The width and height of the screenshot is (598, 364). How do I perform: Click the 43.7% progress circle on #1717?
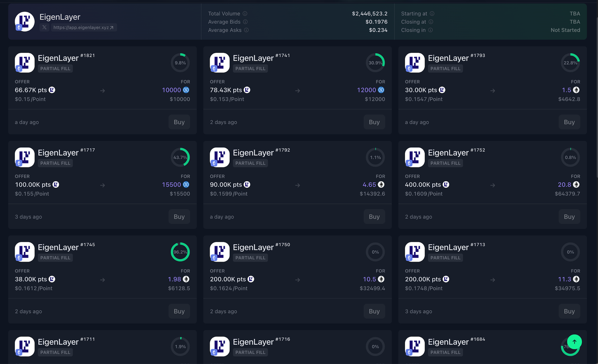pos(180,157)
